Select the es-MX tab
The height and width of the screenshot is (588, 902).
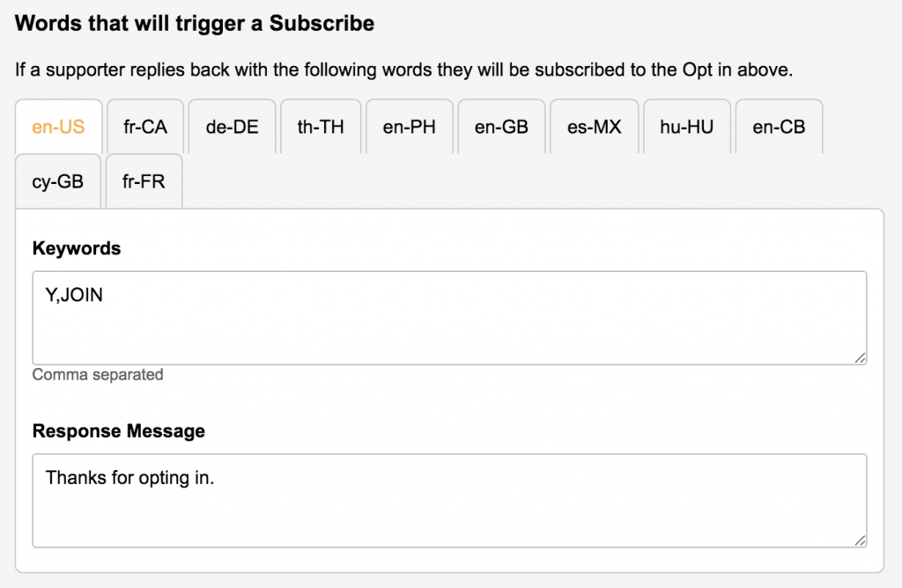tap(595, 127)
